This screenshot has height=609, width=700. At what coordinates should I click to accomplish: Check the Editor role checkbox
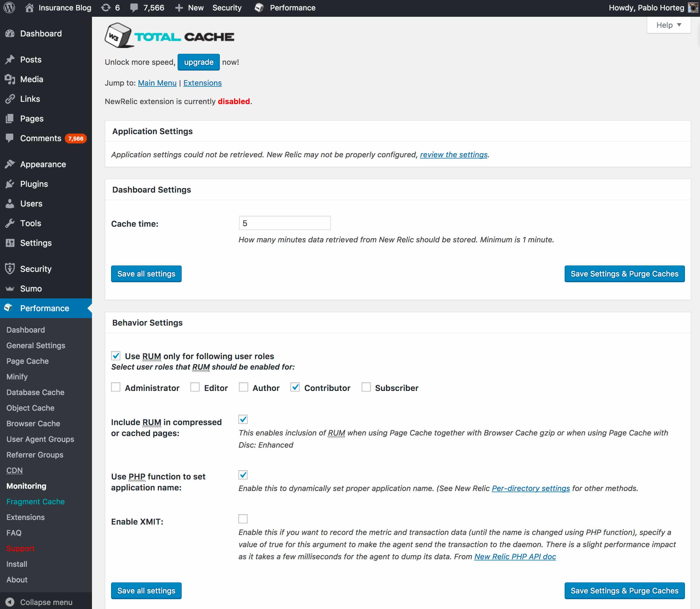195,387
